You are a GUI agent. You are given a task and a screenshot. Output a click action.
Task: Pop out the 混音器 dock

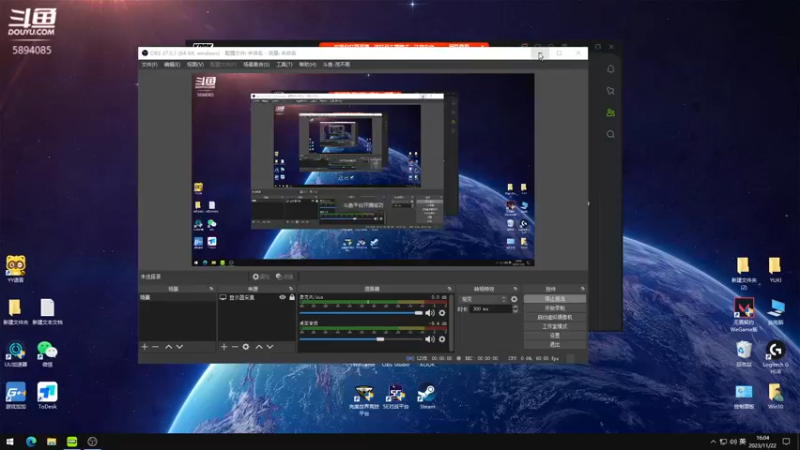[x=449, y=289]
